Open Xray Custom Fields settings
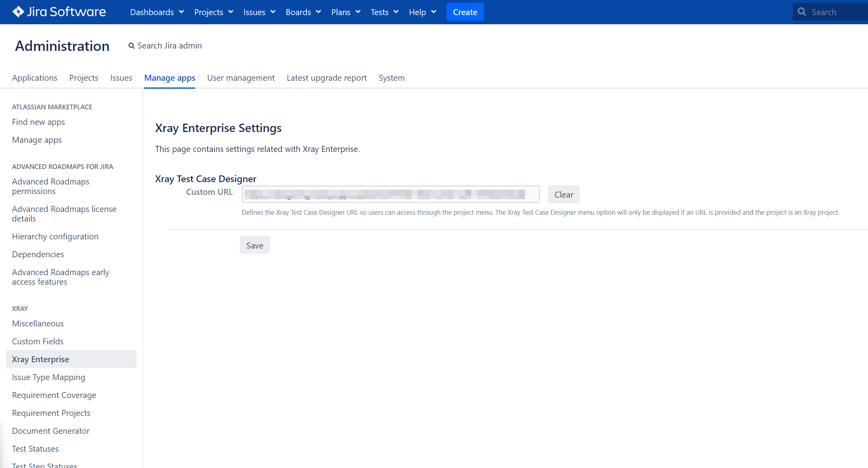The image size is (868, 468). coord(37,342)
